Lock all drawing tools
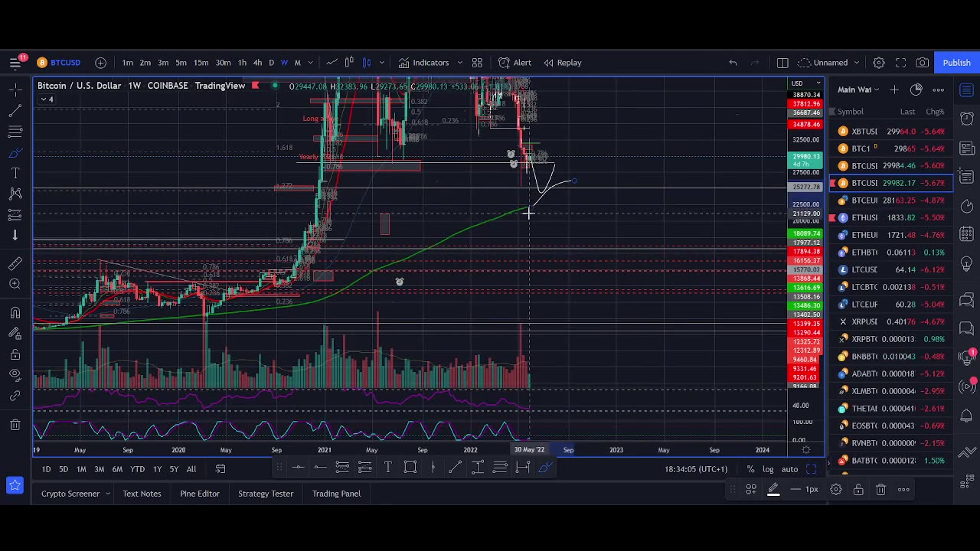The width and height of the screenshot is (980, 551). pos(15,354)
